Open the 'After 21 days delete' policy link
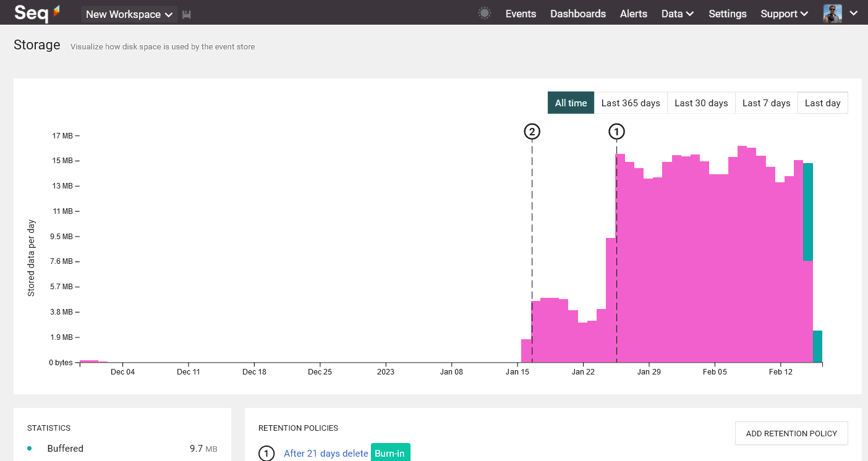 (326, 454)
